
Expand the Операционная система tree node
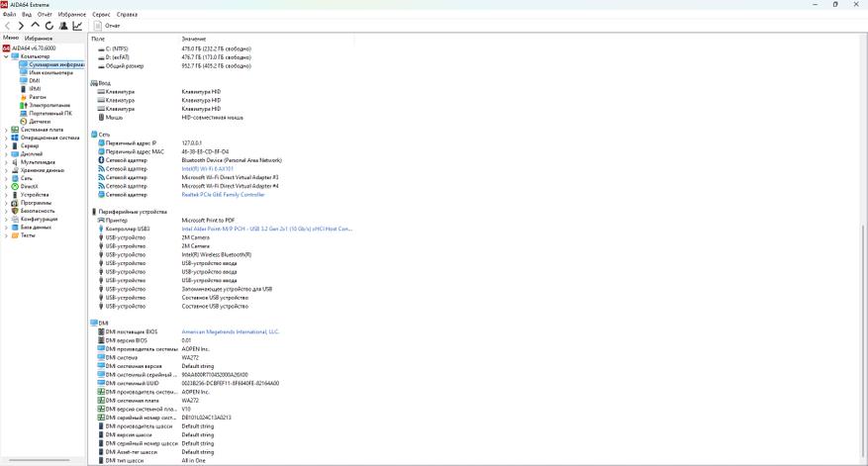(6, 138)
